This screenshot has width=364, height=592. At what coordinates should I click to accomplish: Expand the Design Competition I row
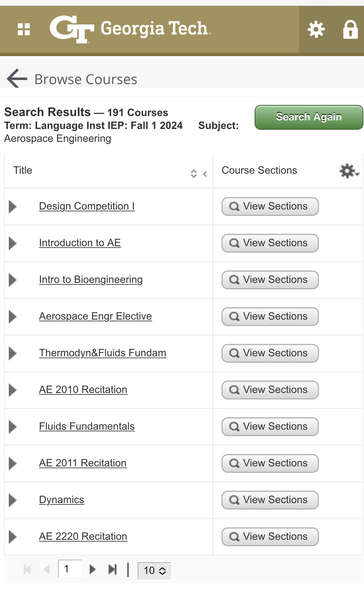(x=13, y=206)
